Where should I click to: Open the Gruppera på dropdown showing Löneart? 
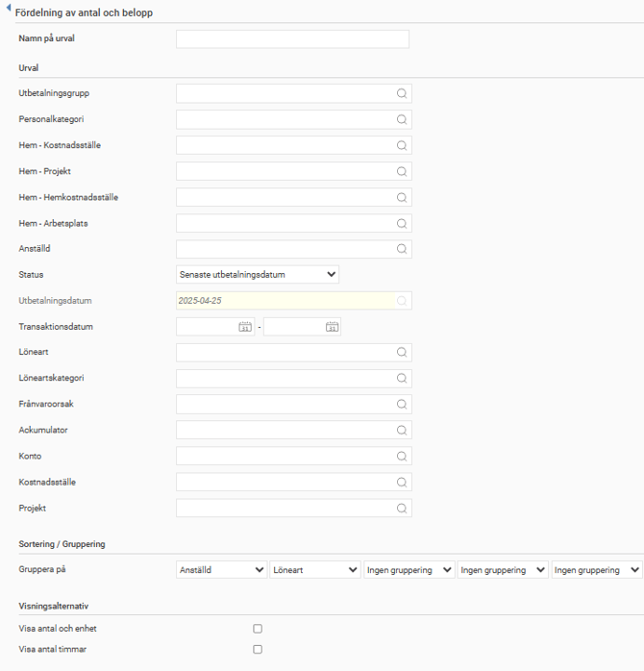314,570
